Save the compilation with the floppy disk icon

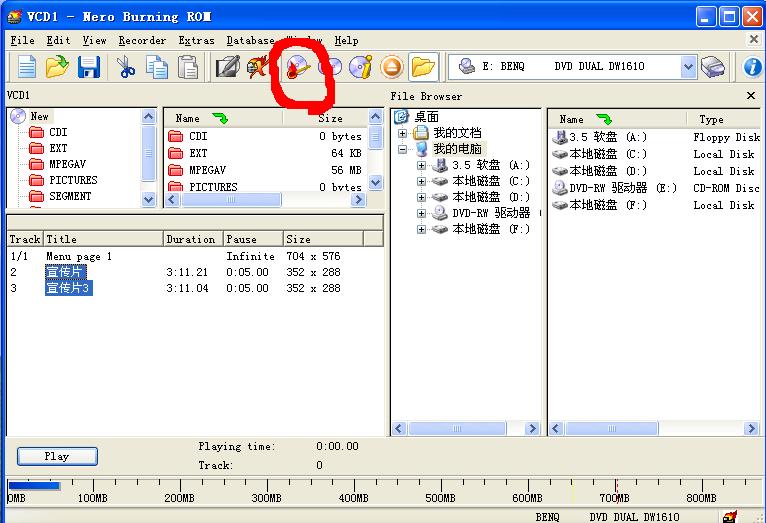coord(88,66)
